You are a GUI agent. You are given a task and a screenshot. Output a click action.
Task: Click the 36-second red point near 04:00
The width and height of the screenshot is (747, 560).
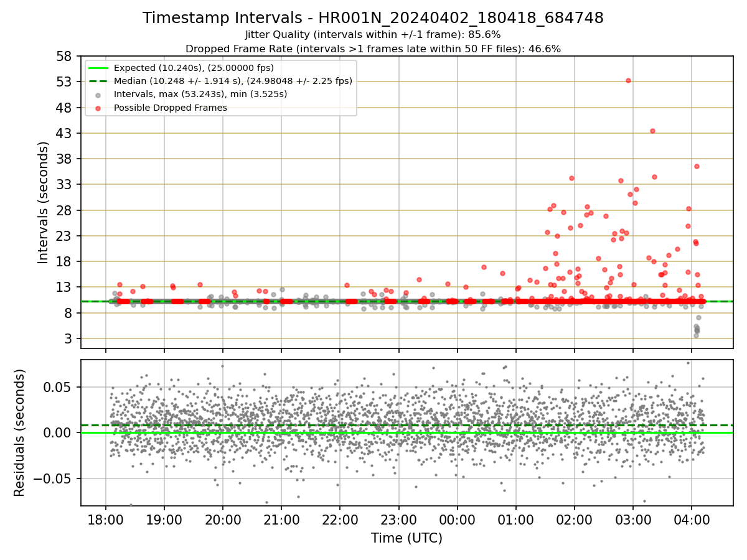[697, 166]
